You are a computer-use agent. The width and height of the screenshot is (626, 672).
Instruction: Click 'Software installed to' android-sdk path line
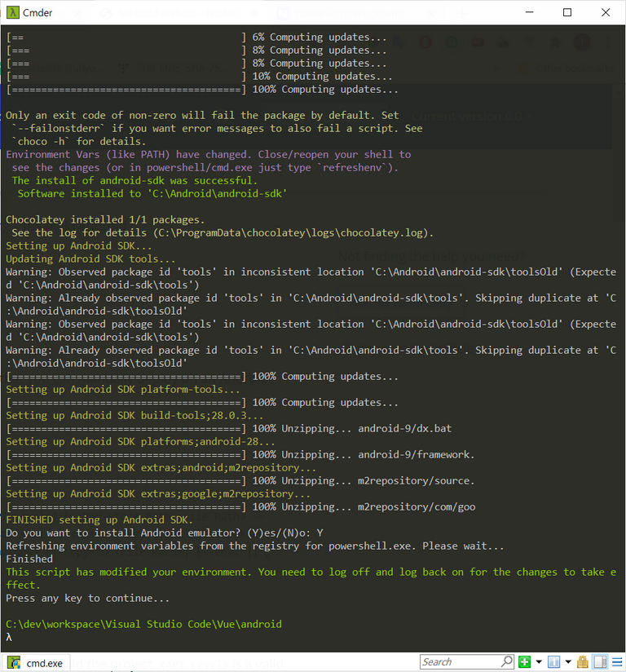(152, 194)
